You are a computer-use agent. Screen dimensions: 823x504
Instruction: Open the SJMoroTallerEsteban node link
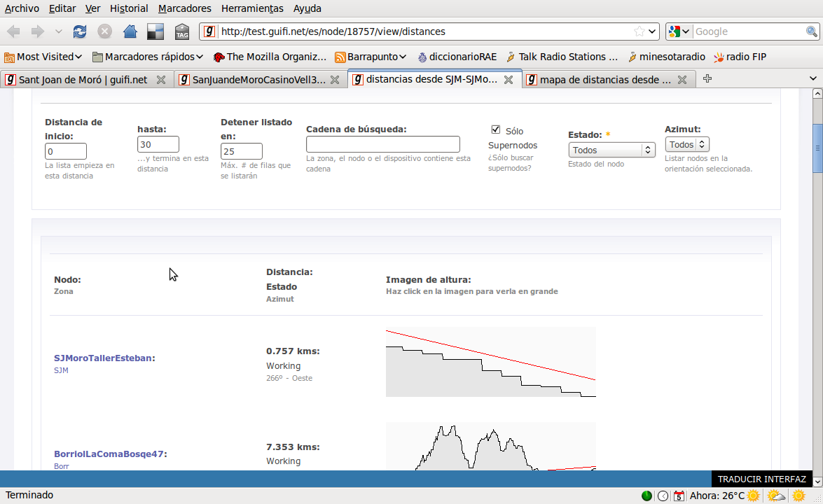point(103,358)
